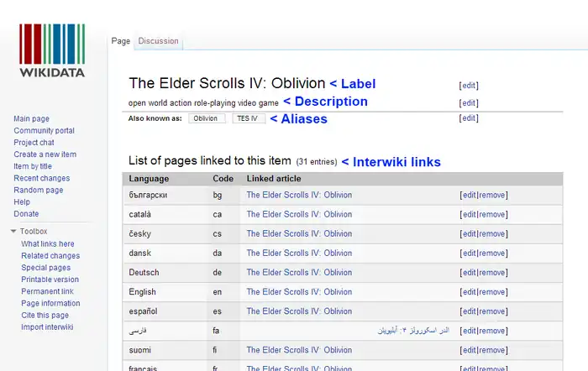588x371 pixels.
Task: Open the Discussion tab
Action: 158,40
